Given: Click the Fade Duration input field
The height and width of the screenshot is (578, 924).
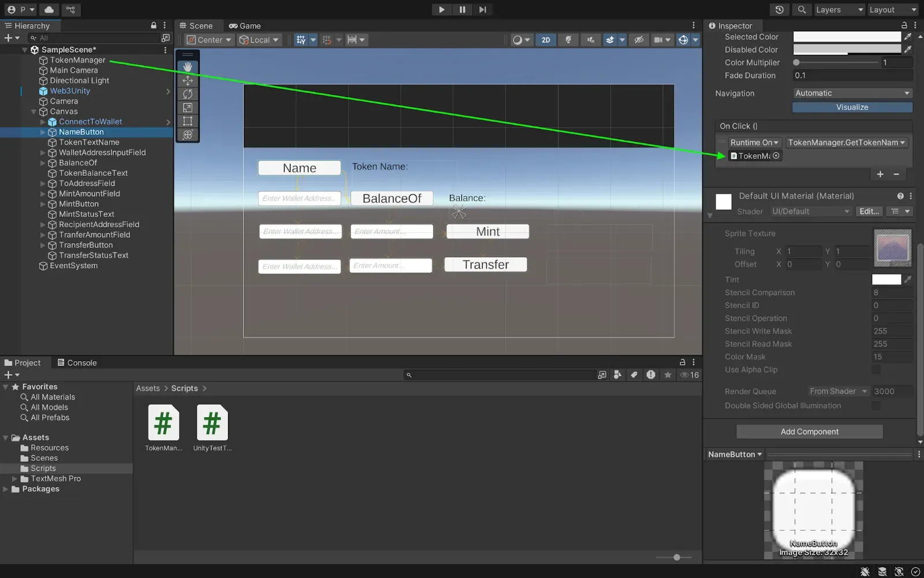Looking at the screenshot, I should pyautogui.click(x=852, y=76).
